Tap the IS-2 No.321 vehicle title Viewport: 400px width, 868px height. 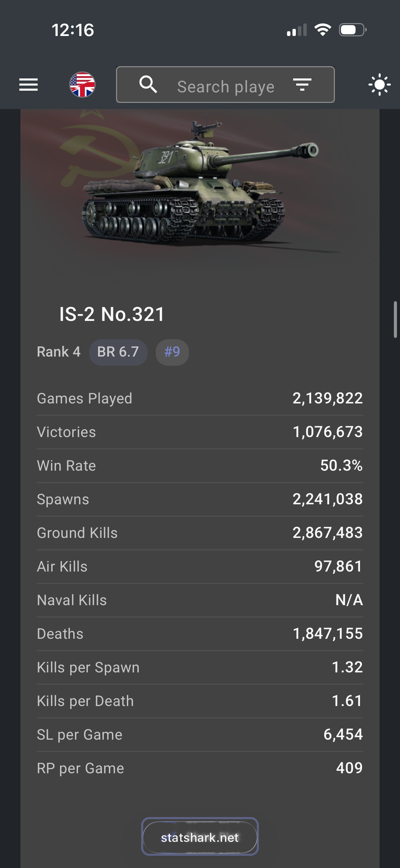click(x=112, y=314)
